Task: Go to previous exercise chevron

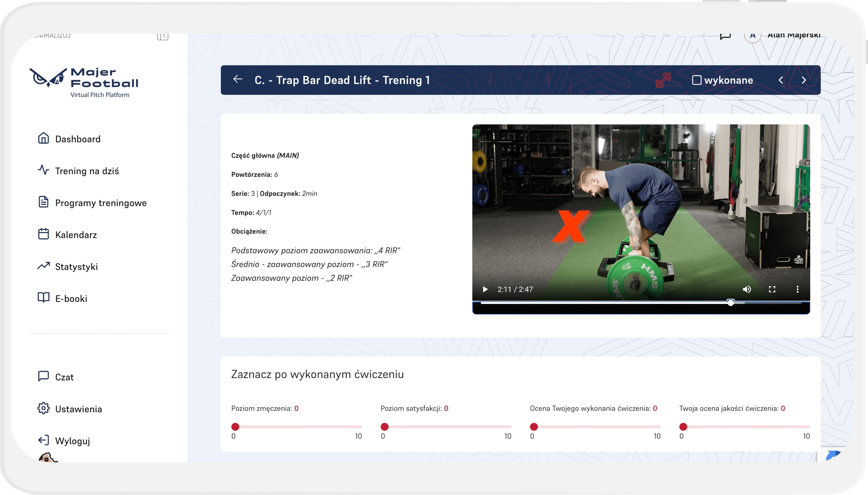Action: coord(781,80)
